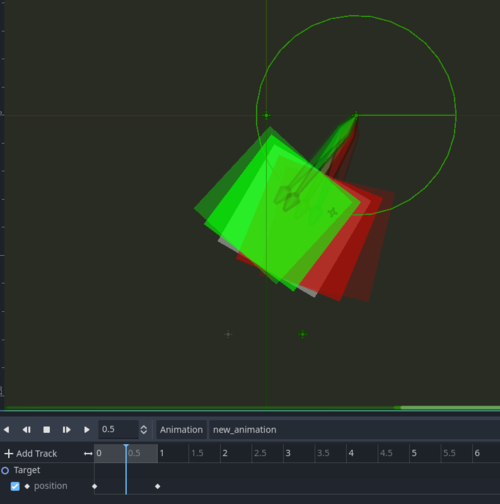The width and height of the screenshot is (500, 504).
Task: Disable the position track checkbox
Action: click(x=15, y=486)
